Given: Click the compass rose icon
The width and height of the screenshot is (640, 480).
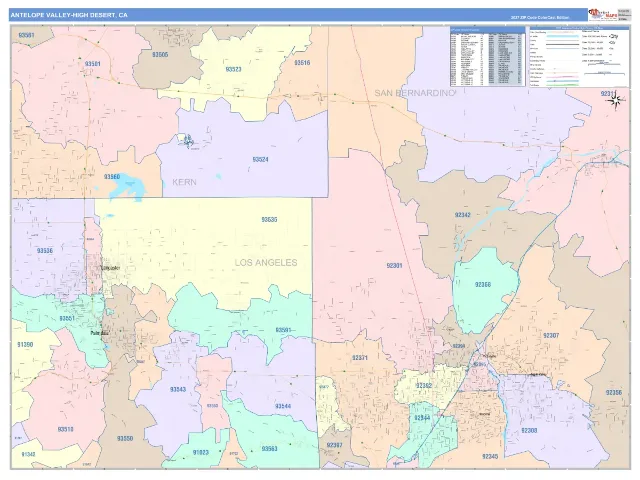Looking at the screenshot, I should point(616,100).
